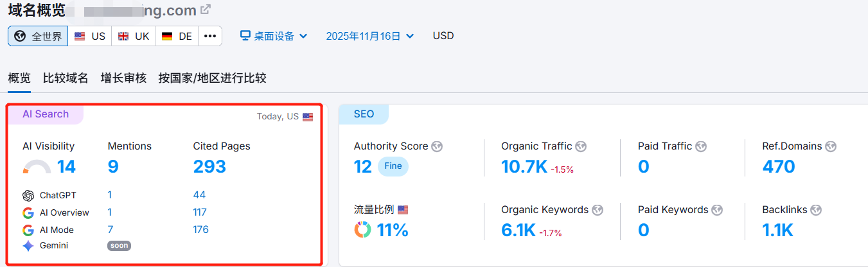Switch region to US
Image resolution: width=868 pixels, height=267 pixels.
tap(90, 36)
